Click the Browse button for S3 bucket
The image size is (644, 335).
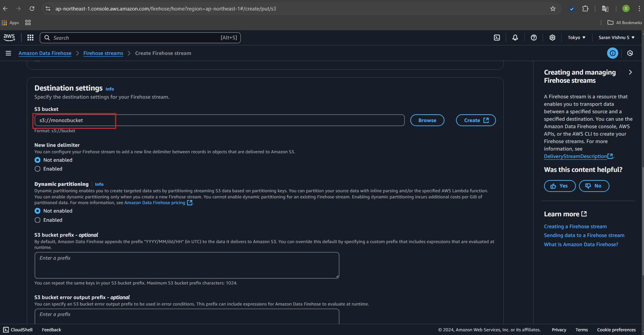pos(427,120)
